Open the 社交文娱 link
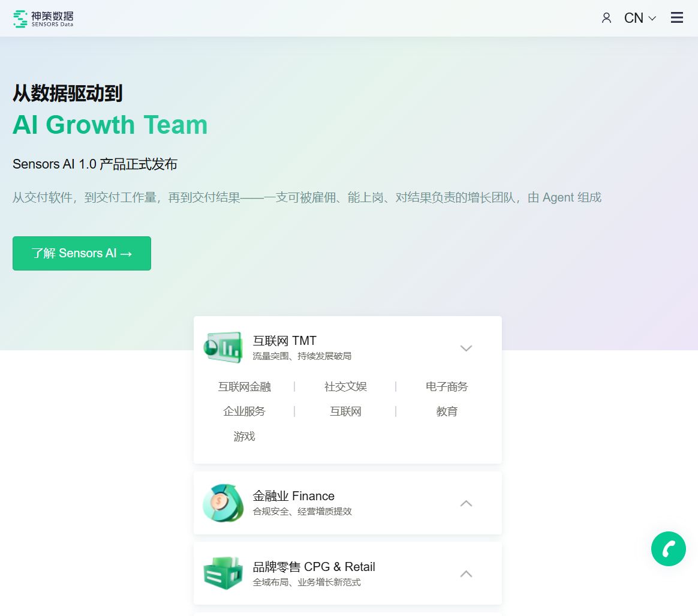 (345, 386)
